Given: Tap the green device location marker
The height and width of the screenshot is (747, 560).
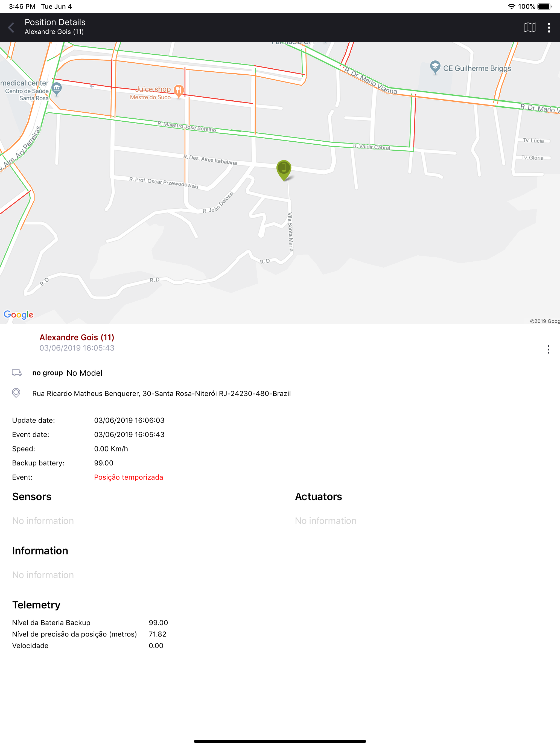Looking at the screenshot, I should tap(284, 170).
